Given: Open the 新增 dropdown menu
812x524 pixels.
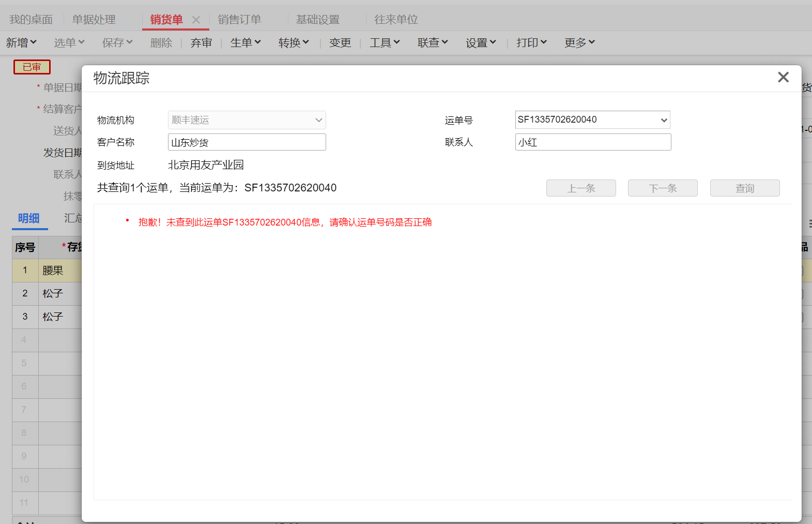Looking at the screenshot, I should pyautogui.click(x=21, y=43).
